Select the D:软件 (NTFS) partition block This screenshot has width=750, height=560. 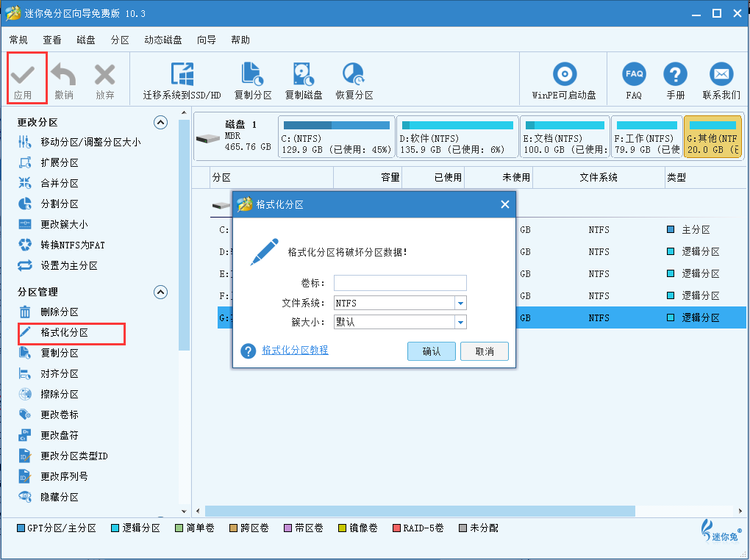457,137
